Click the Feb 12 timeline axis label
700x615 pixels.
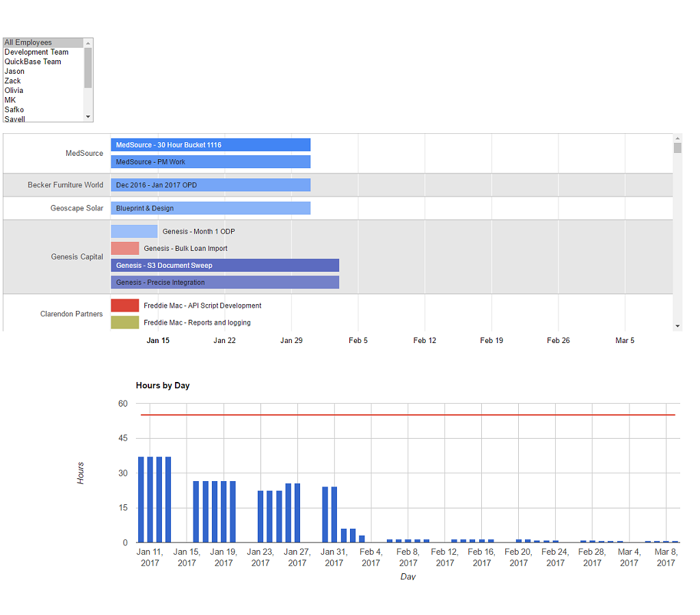[425, 340]
